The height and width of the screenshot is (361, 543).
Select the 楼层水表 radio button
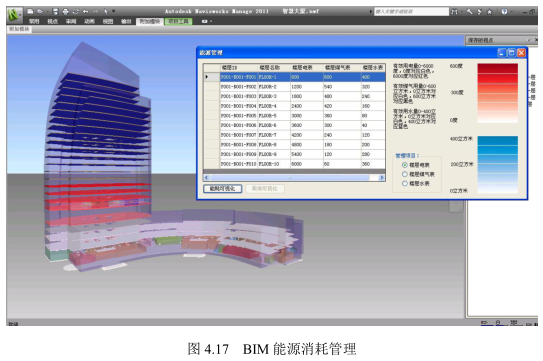tap(404, 184)
